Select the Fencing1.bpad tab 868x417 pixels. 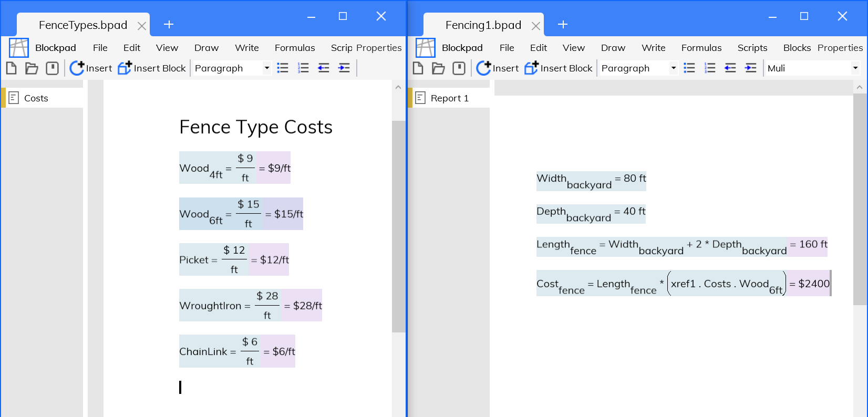[x=483, y=25]
